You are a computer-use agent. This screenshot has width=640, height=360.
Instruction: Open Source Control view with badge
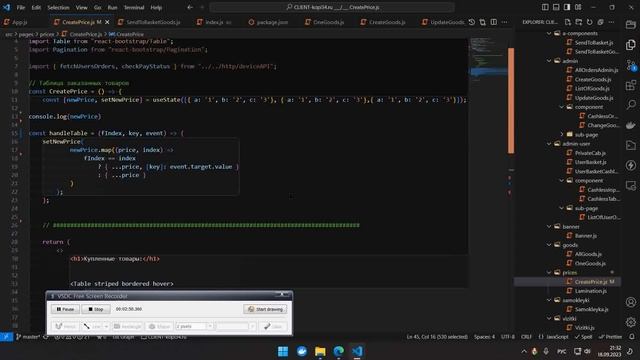click(631, 64)
